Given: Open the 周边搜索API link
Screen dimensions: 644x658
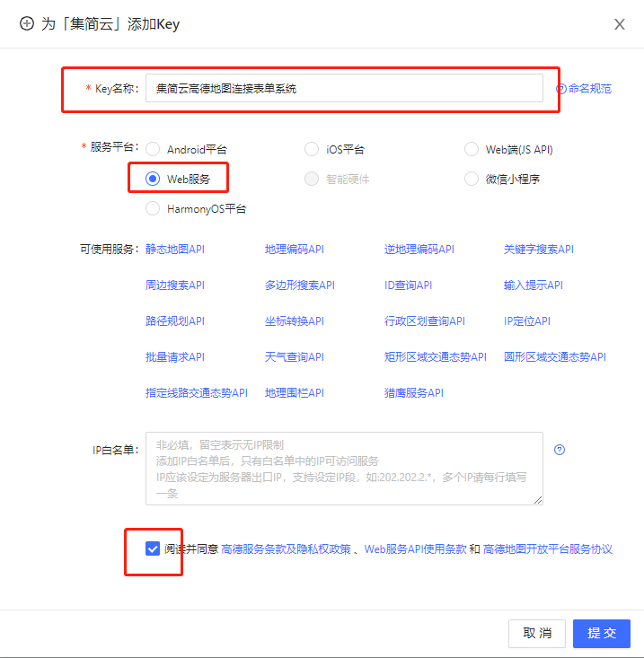Looking at the screenshot, I should point(175,285).
